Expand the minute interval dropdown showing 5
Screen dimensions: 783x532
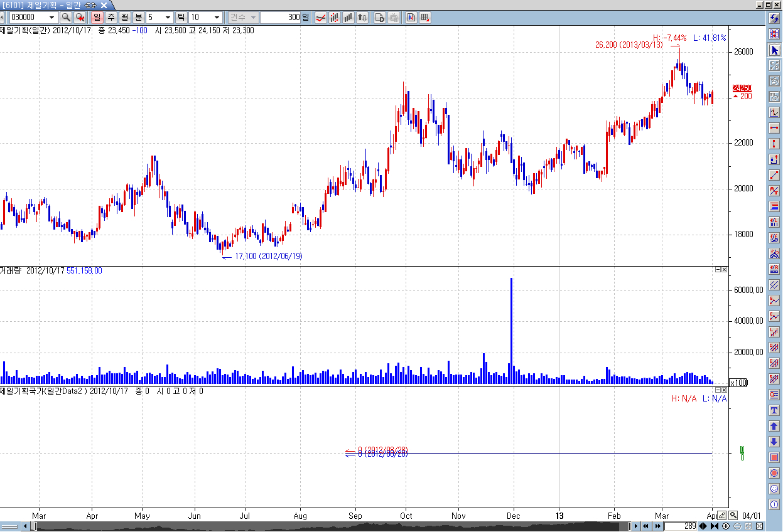point(168,18)
